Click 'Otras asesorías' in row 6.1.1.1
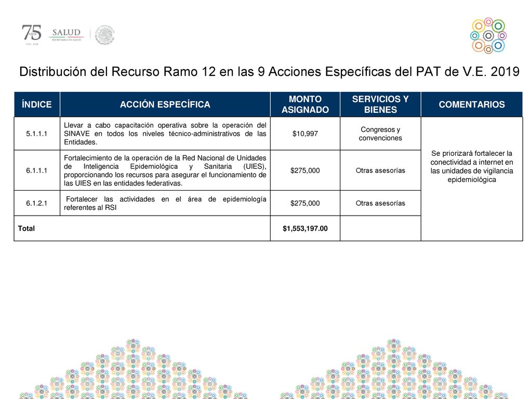Screen dimensions: 532x399 click(x=380, y=170)
